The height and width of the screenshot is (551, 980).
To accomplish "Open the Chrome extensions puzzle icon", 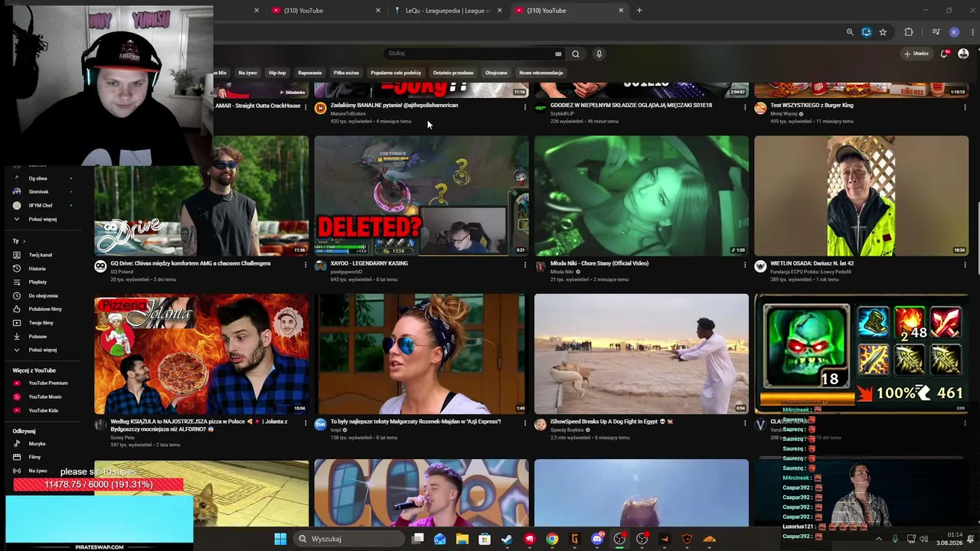I will (x=909, y=32).
